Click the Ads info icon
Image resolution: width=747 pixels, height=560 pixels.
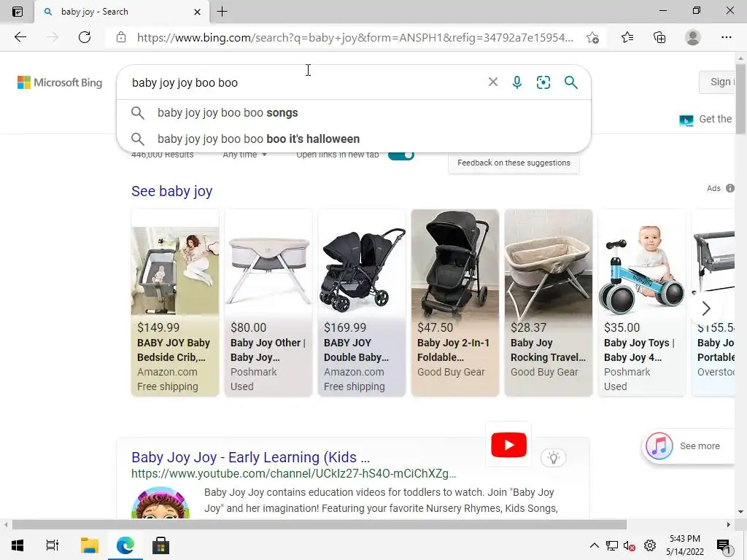pyautogui.click(x=729, y=188)
